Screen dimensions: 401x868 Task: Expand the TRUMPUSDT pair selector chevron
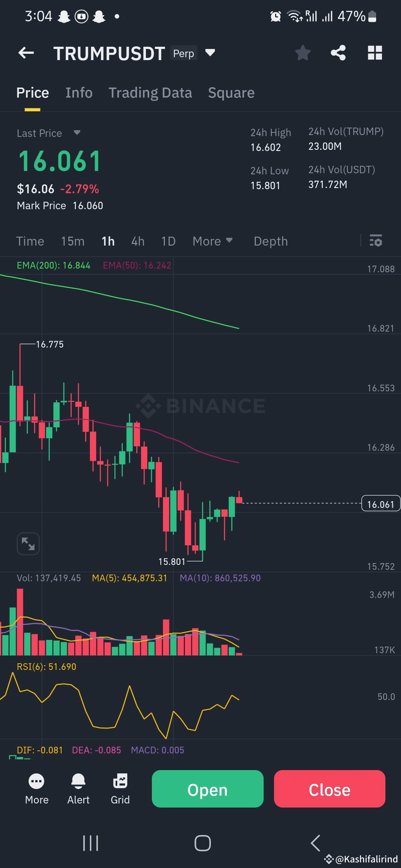tap(209, 53)
